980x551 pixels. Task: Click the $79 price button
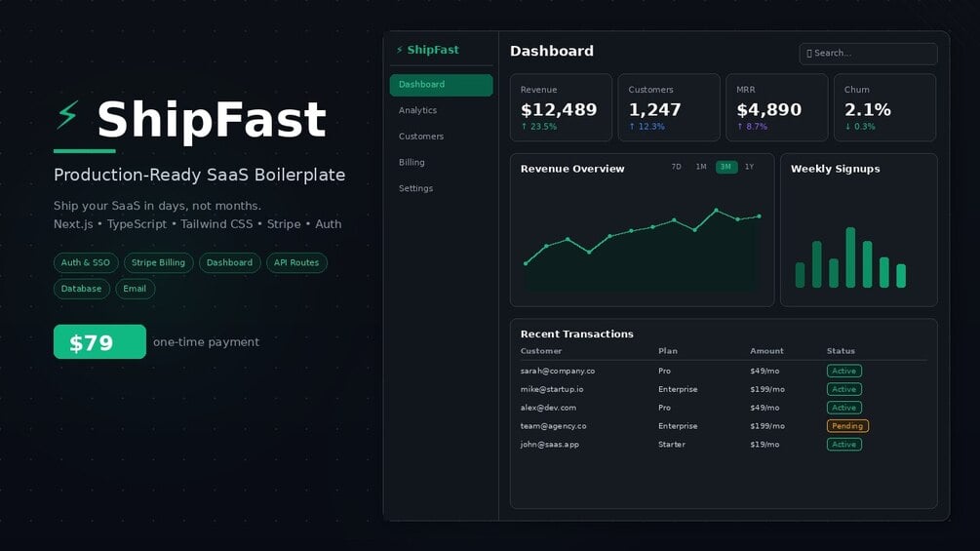(x=100, y=341)
